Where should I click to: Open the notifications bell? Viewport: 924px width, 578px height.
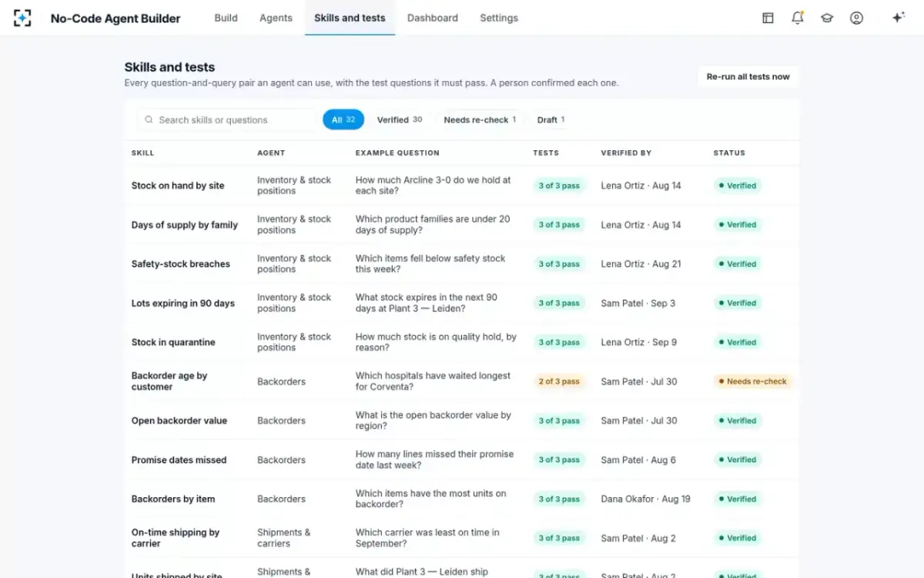(x=798, y=18)
